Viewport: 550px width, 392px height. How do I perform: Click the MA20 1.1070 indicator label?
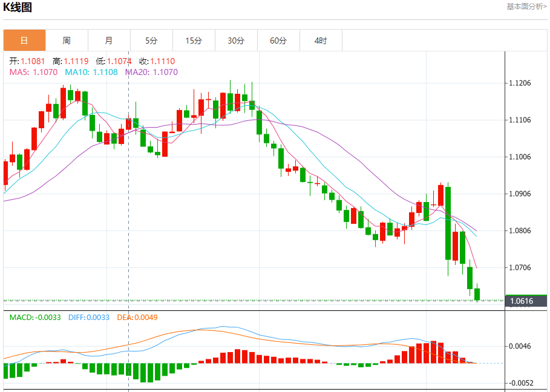click(151, 72)
